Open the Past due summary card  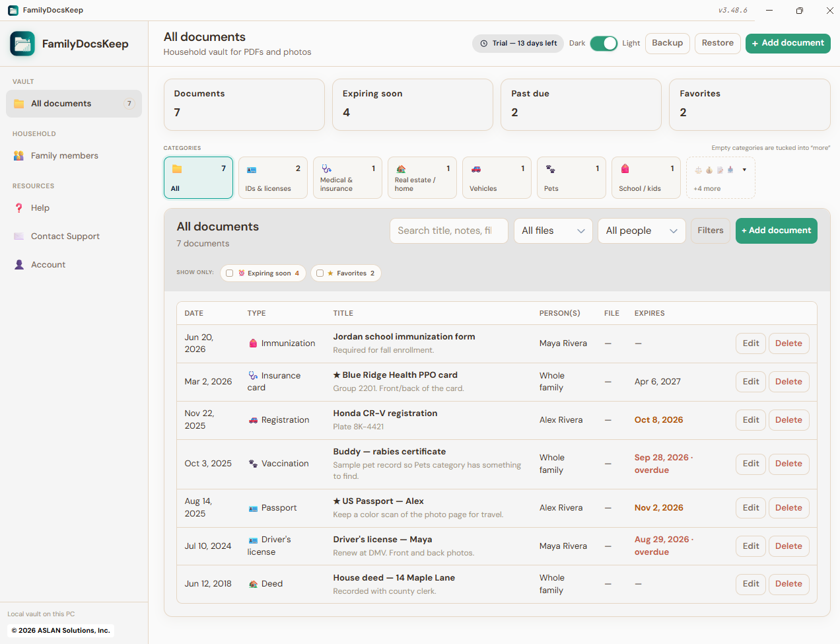point(581,104)
